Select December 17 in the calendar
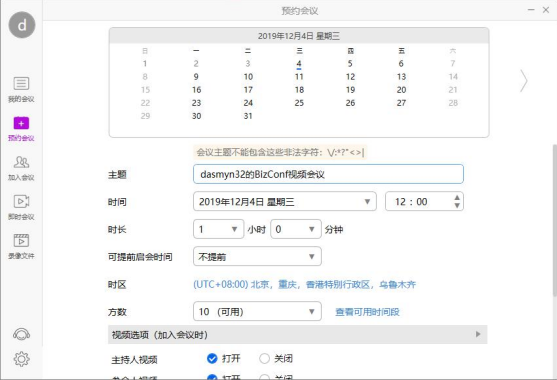Image resolution: width=557 pixels, height=380 pixels. point(248,90)
